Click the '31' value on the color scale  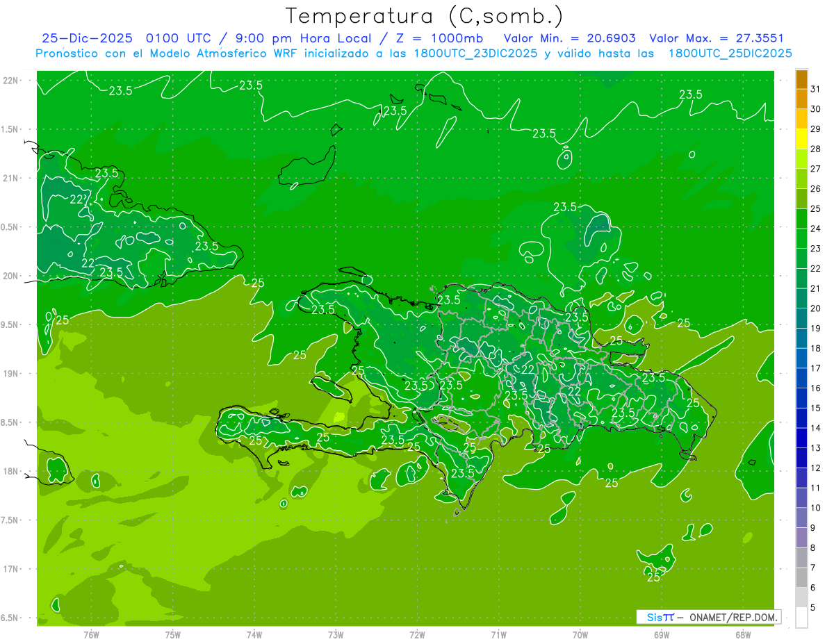click(816, 89)
